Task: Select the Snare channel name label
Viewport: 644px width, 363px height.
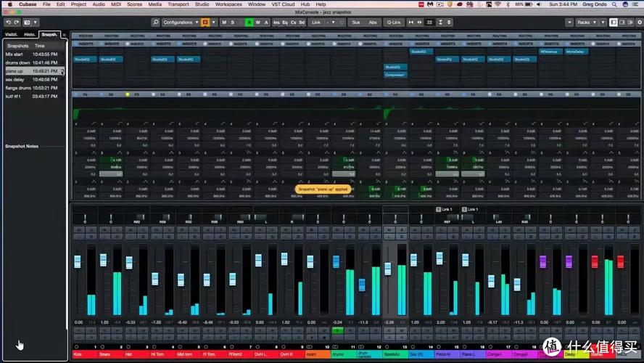Action: (104, 354)
